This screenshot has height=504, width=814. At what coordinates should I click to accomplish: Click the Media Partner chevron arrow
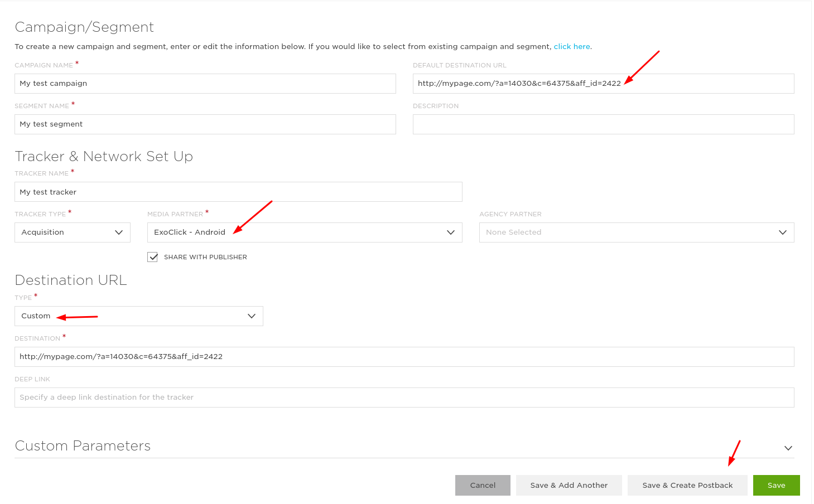pyautogui.click(x=451, y=232)
